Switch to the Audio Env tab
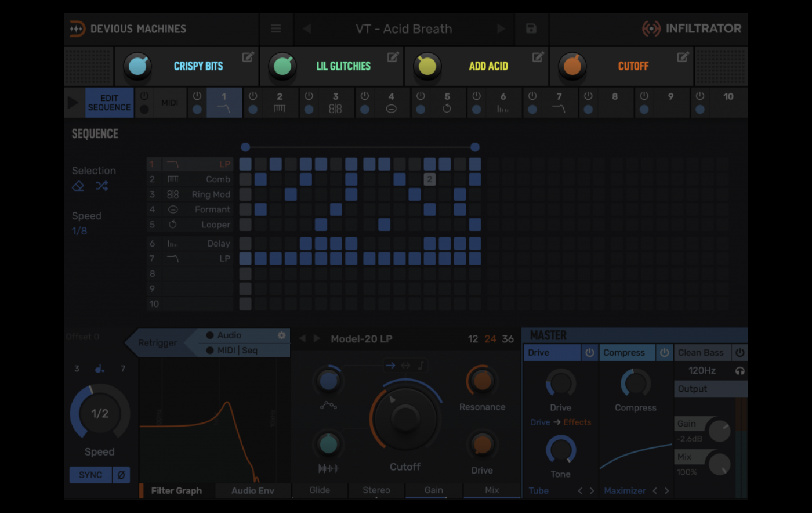The width and height of the screenshot is (812, 513). point(253,490)
